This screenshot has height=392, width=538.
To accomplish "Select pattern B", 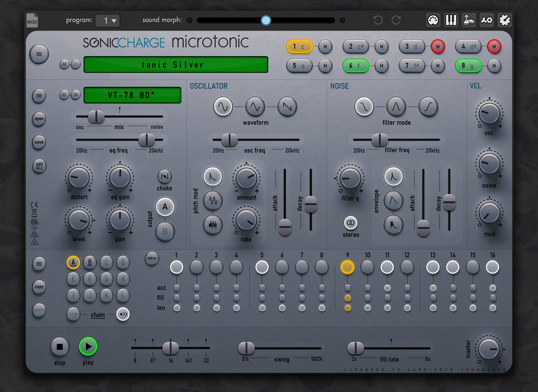I will 90,262.
